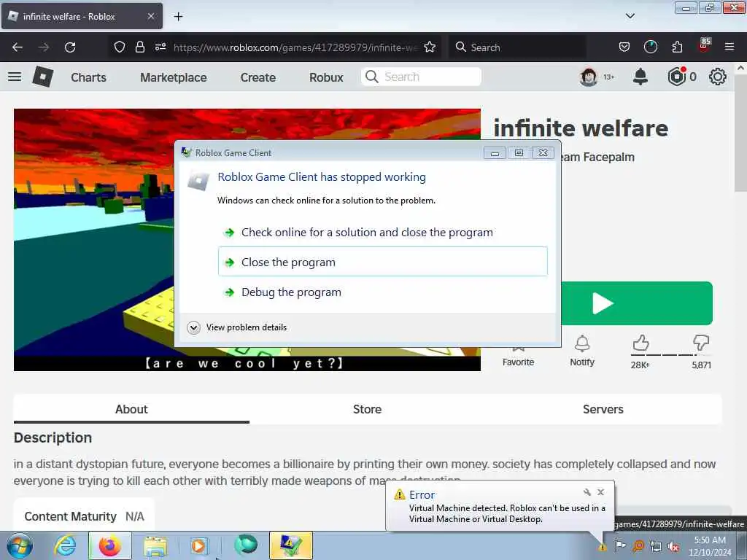Close the Roblox Game Client dialog

[543, 153]
